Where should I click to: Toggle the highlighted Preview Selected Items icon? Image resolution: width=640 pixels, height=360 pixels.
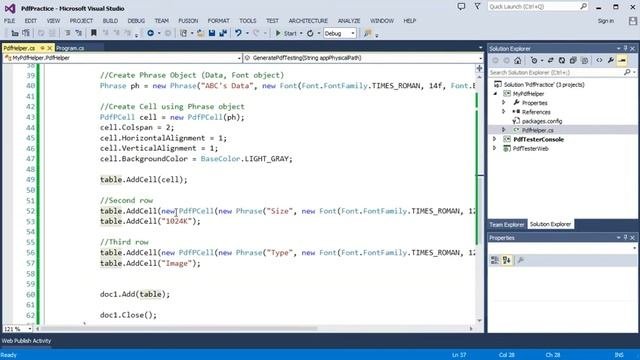[x=622, y=60]
